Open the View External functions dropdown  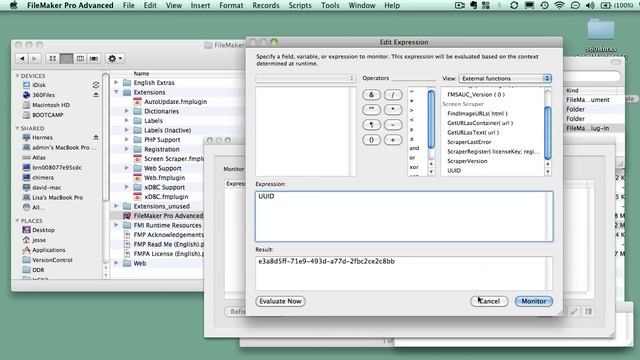pos(505,78)
